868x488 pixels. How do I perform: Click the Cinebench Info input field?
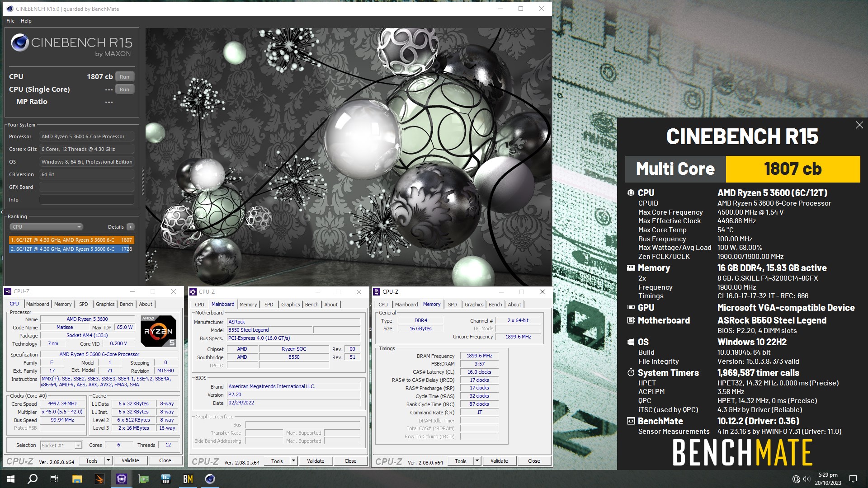click(87, 200)
